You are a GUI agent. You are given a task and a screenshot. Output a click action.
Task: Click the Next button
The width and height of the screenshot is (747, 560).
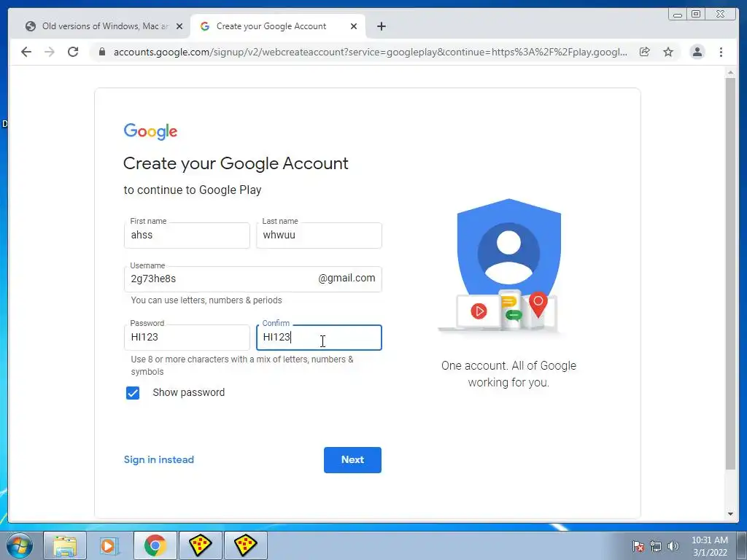coord(352,460)
